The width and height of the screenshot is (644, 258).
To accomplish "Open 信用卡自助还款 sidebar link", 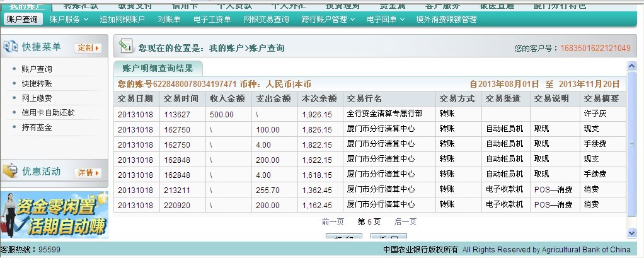I will 48,112.
